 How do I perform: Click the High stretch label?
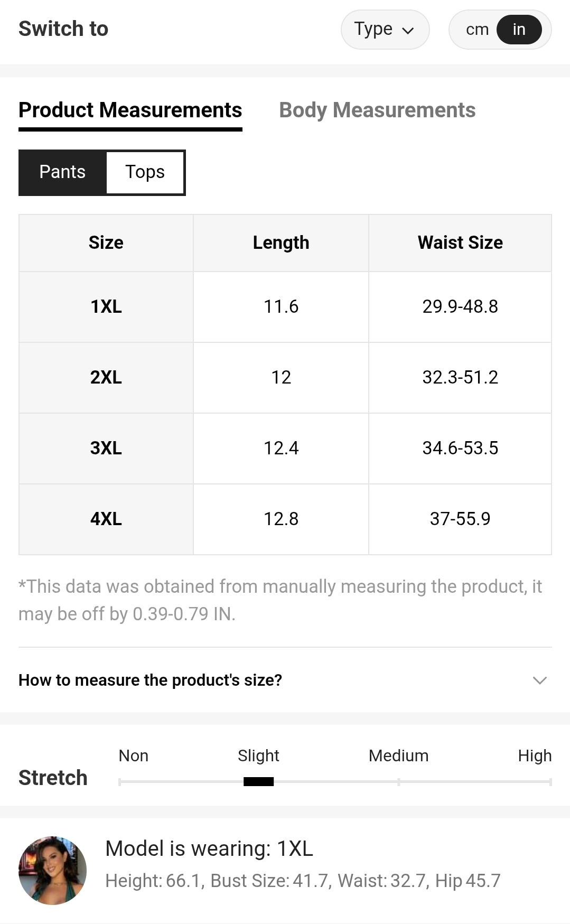click(535, 755)
